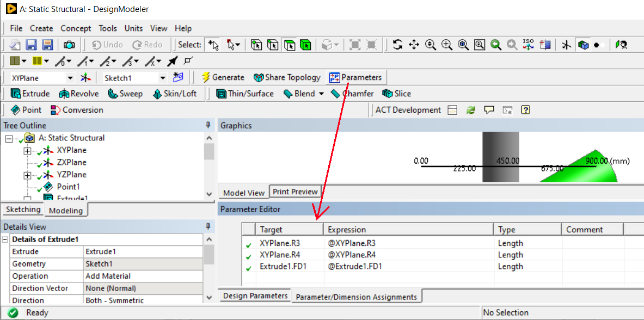Click the Export disk icon with red lines

tap(48, 45)
